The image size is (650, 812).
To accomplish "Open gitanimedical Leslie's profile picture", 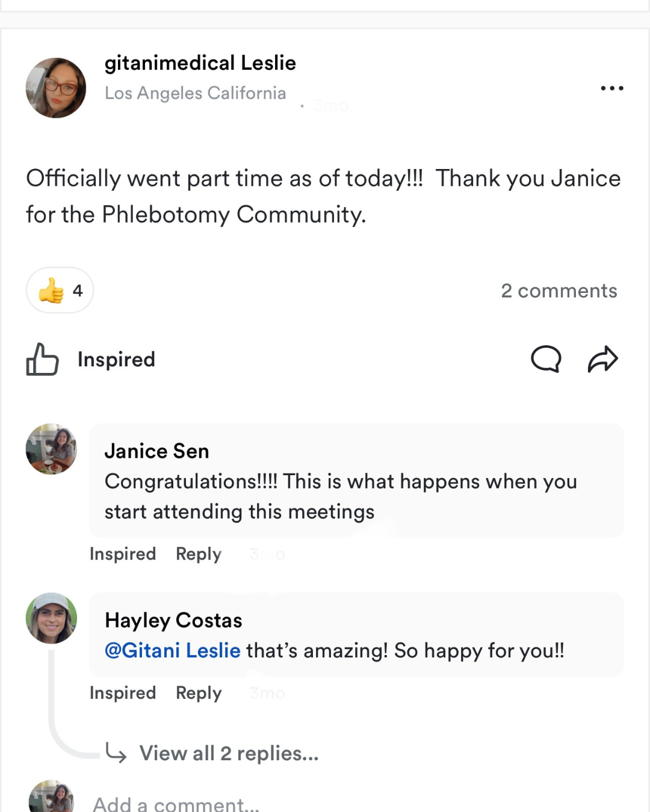I will click(56, 88).
